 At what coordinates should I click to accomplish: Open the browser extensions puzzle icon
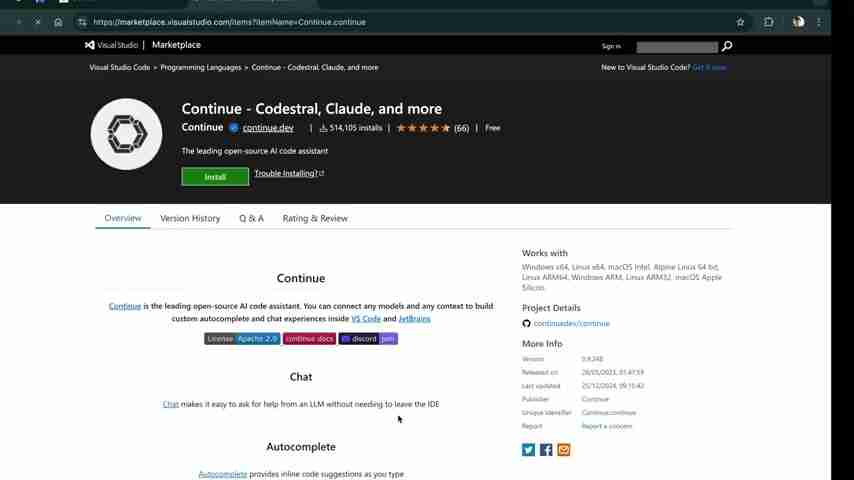pos(768,22)
